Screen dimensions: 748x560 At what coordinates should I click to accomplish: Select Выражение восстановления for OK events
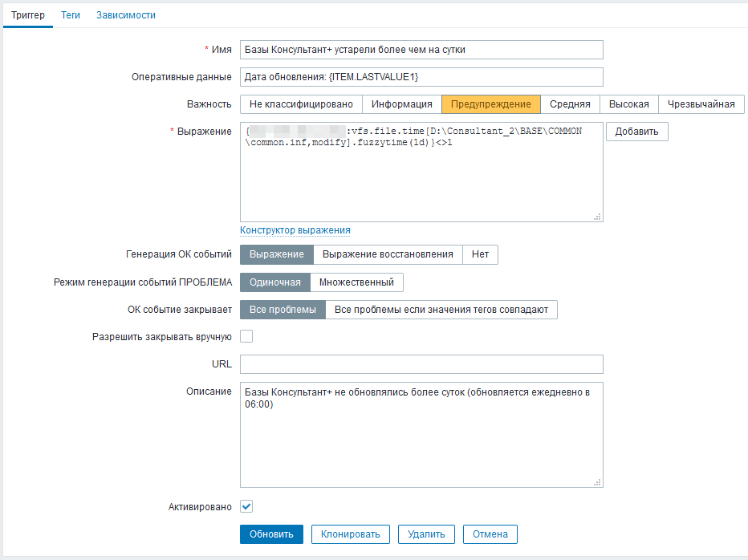pyautogui.click(x=388, y=255)
